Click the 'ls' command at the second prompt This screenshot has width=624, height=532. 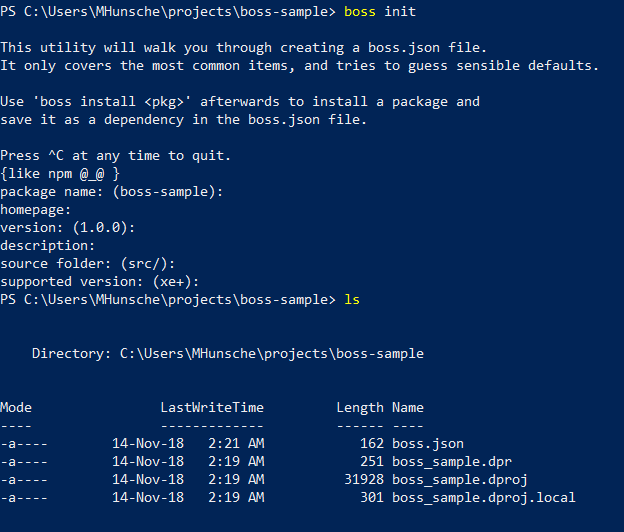(352, 300)
